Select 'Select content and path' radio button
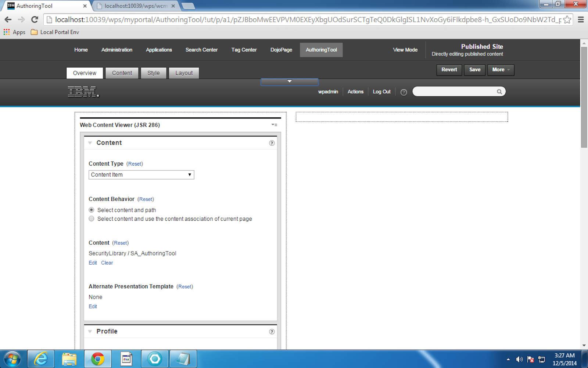The image size is (588, 368). (92, 210)
